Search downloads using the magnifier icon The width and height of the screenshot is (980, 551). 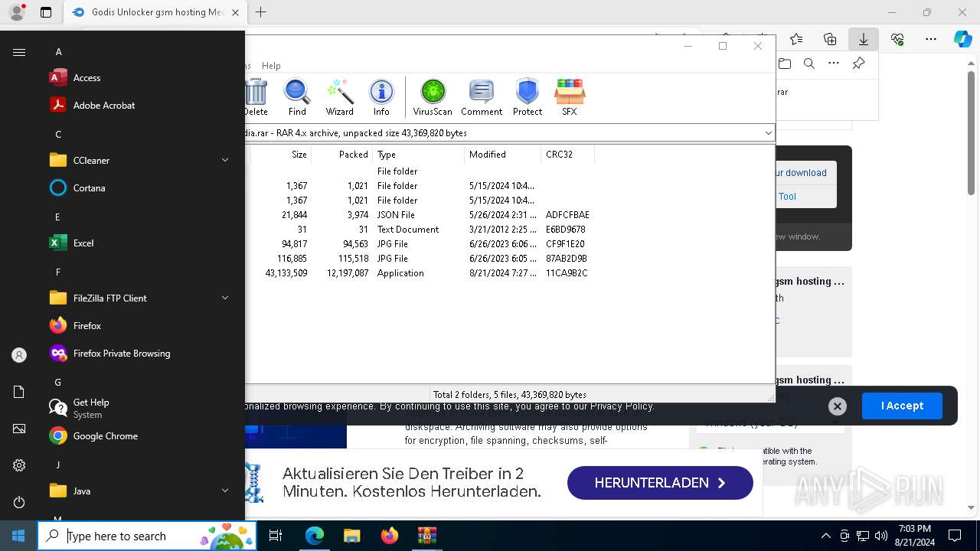pyautogui.click(x=809, y=64)
